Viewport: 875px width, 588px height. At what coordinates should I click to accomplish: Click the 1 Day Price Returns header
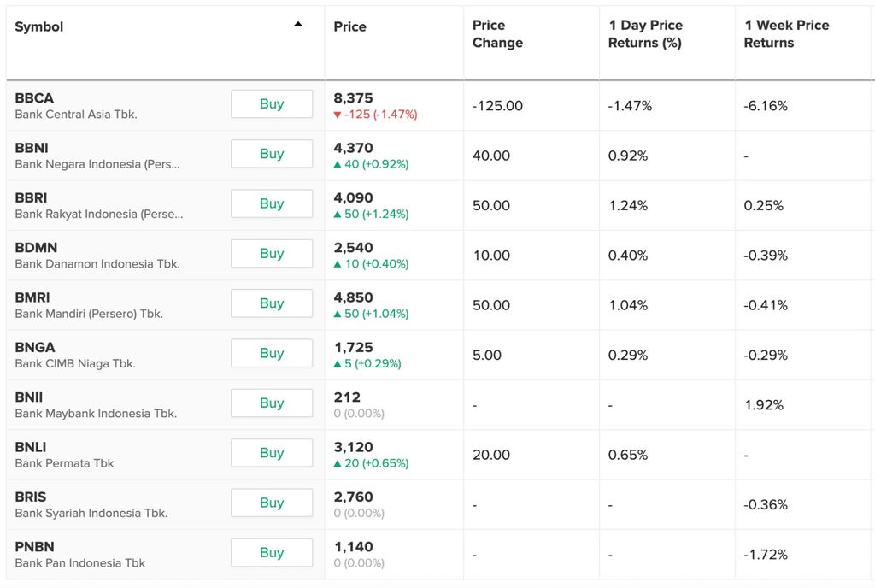[x=646, y=34]
